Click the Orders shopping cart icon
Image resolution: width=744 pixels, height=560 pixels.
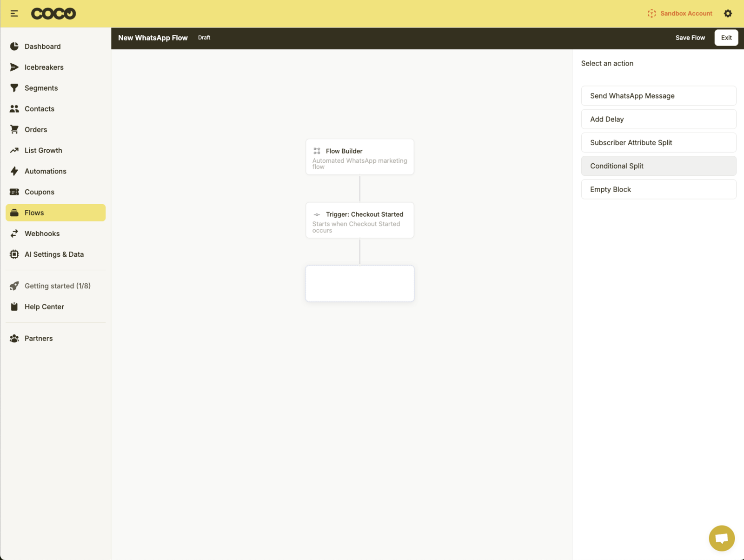tap(14, 129)
